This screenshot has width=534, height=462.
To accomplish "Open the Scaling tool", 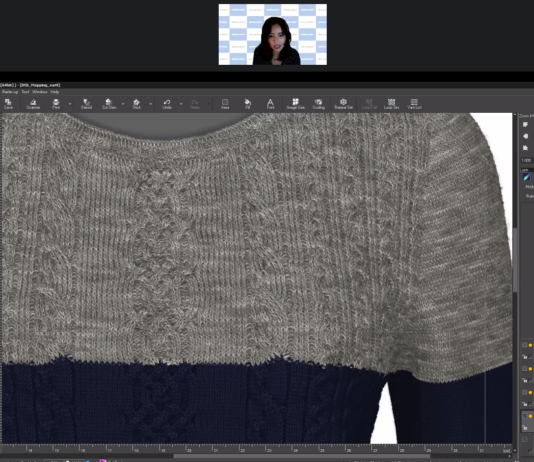I will click(x=318, y=103).
